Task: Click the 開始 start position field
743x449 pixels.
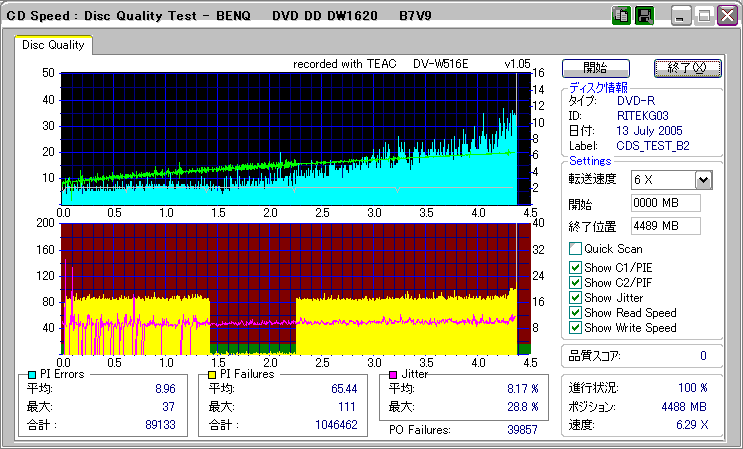Action: point(665,203)
